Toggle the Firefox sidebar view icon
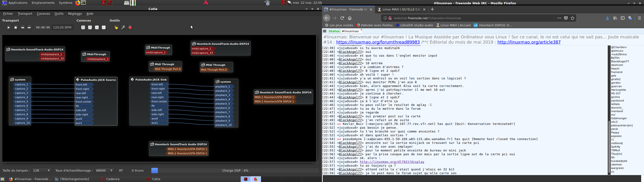644x182 pixels. (x=623, y=18)
